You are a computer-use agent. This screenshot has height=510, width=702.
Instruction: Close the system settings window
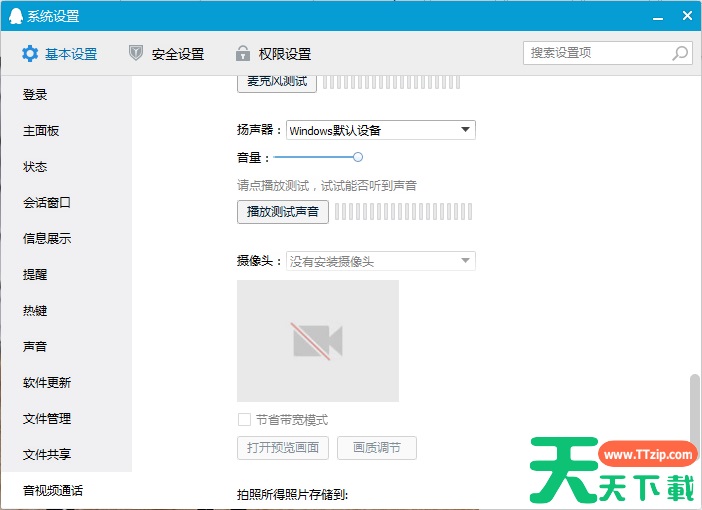click(686, 16)
